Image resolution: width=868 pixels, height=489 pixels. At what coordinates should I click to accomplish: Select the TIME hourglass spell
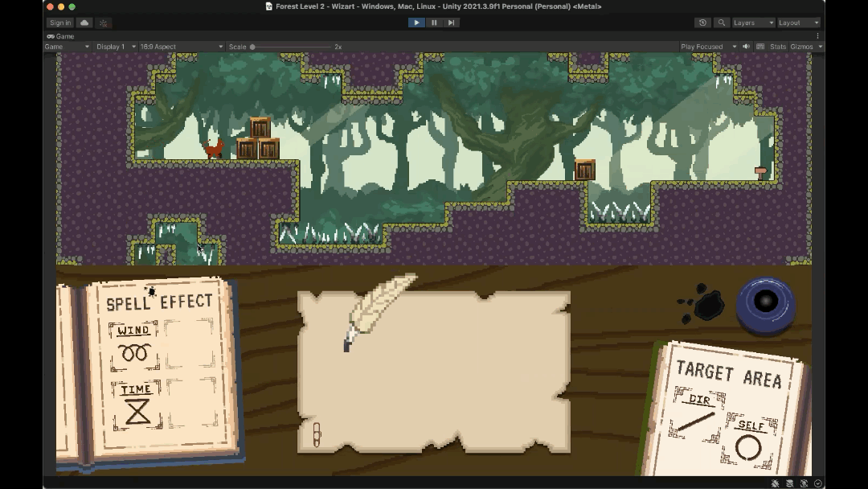click(x=137, y=405)
